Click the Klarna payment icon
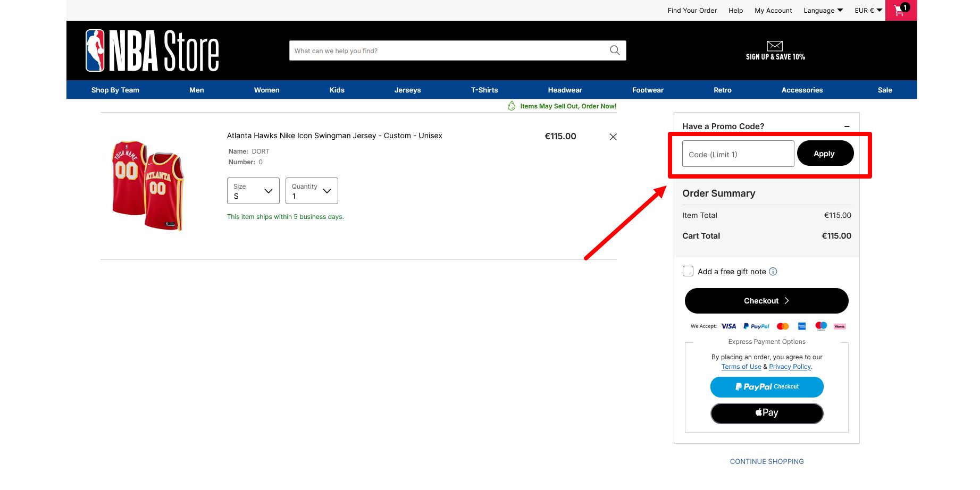Viewport: 980px width, 490px height. pyautogui.click(x=840, y=326)
